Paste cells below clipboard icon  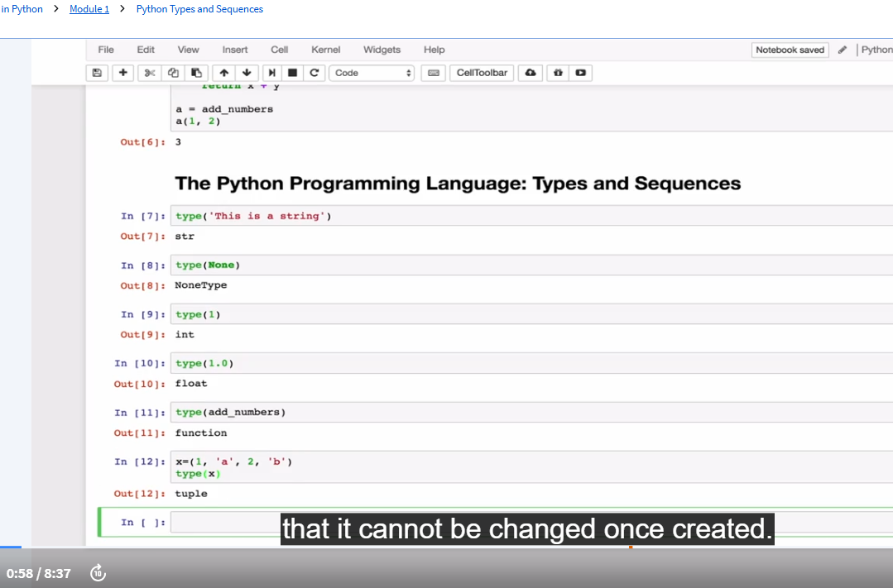click(x=196, y=73)
